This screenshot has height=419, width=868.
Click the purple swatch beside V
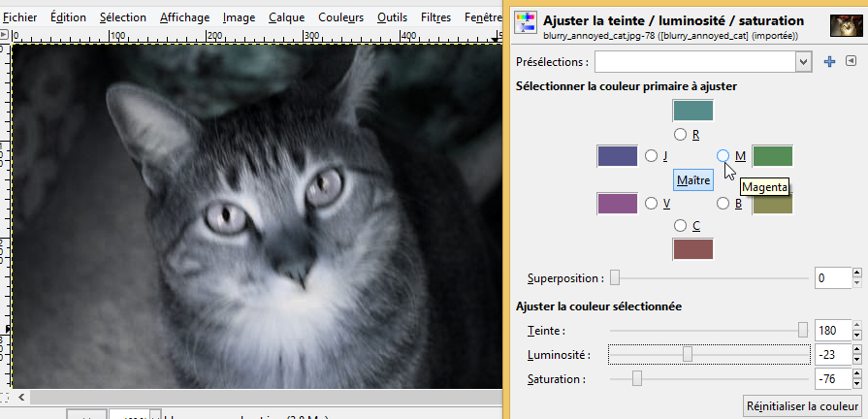coord(617,204)
